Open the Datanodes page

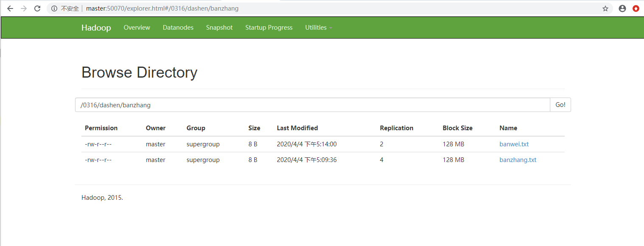click(x=178, y=28)
